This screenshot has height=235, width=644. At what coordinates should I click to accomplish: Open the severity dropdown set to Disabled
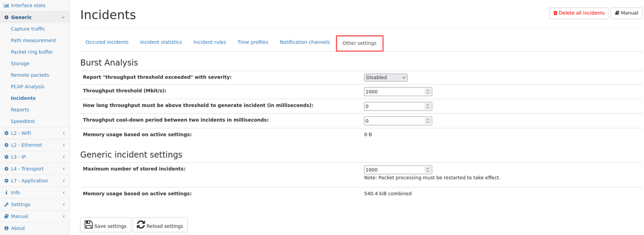point(385,77)
